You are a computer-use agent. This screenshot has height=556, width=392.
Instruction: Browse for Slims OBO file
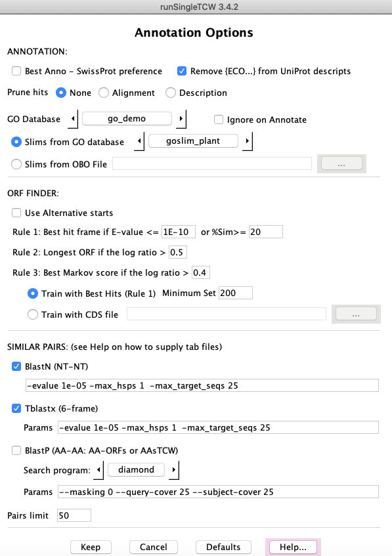[341, 164]
